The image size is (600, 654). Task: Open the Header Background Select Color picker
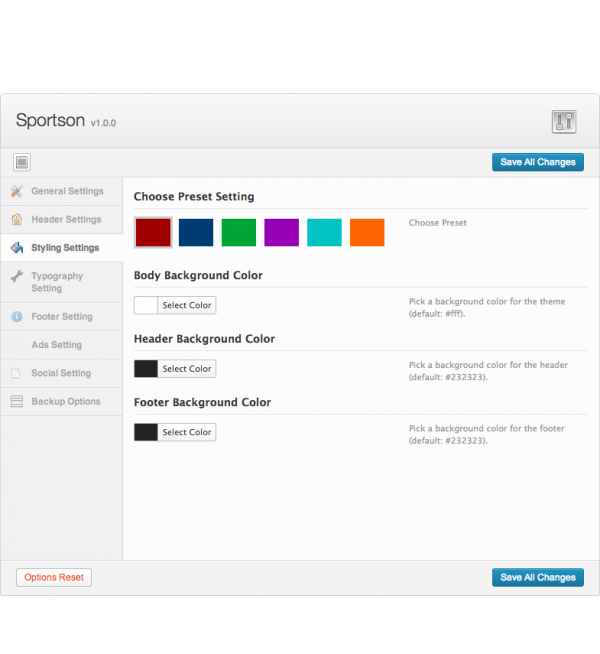[x=187, y=369]
